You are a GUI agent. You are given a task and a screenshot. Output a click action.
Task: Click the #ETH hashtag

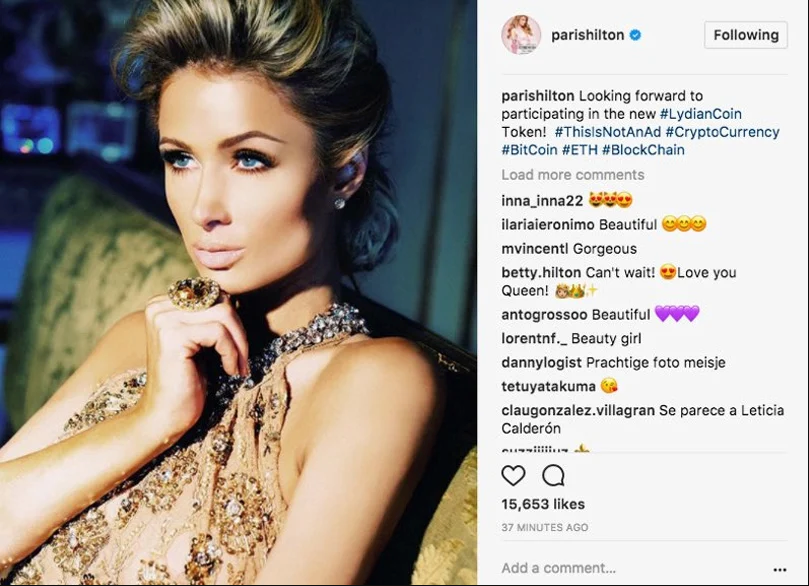tap(579, 150)
